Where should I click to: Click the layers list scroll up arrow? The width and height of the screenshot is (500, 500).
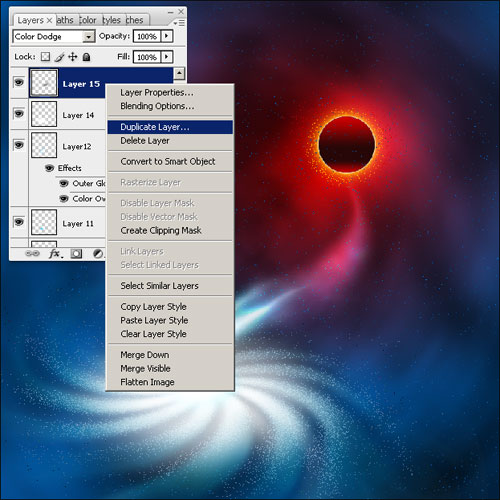point(179,73)
